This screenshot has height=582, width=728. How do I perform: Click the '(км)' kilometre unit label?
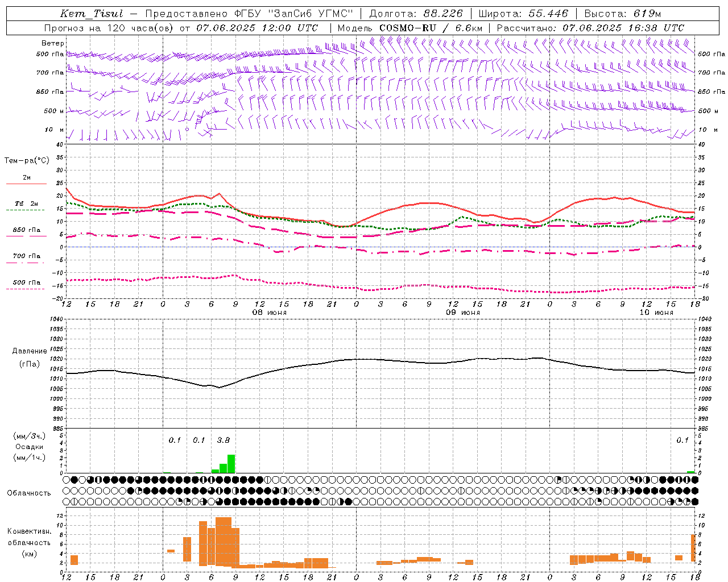[30, 554]
